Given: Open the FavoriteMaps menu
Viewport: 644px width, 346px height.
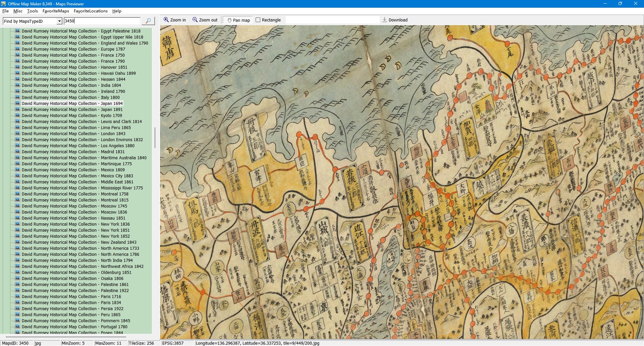Looking at the screenshot, I should pyautogui.click(x=56, y=11).
